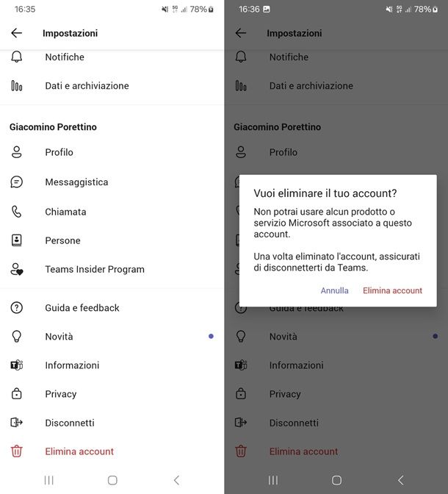This screenshot has width=448, height=494.
Task: Tap the Teams logo beside Informazioni
Action: click(x=17, y=365)
